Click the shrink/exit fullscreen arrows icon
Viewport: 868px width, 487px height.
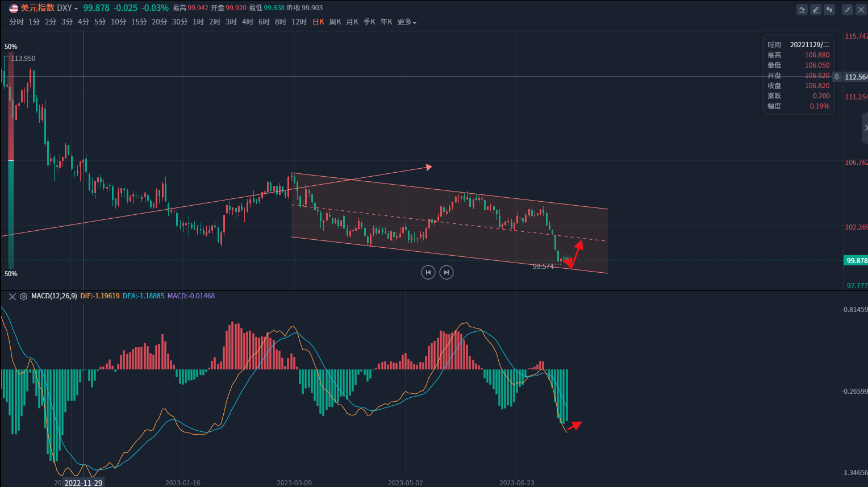tap(848, 10)
